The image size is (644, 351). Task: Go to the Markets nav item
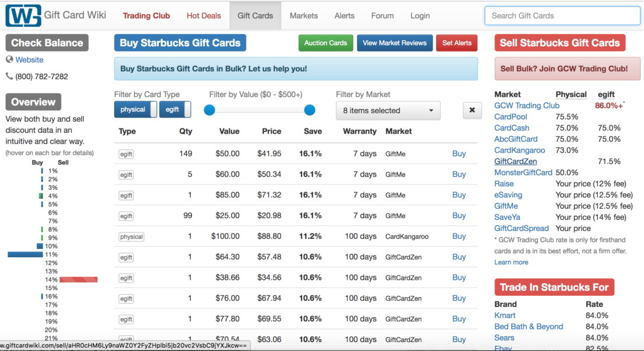(303, 16)
